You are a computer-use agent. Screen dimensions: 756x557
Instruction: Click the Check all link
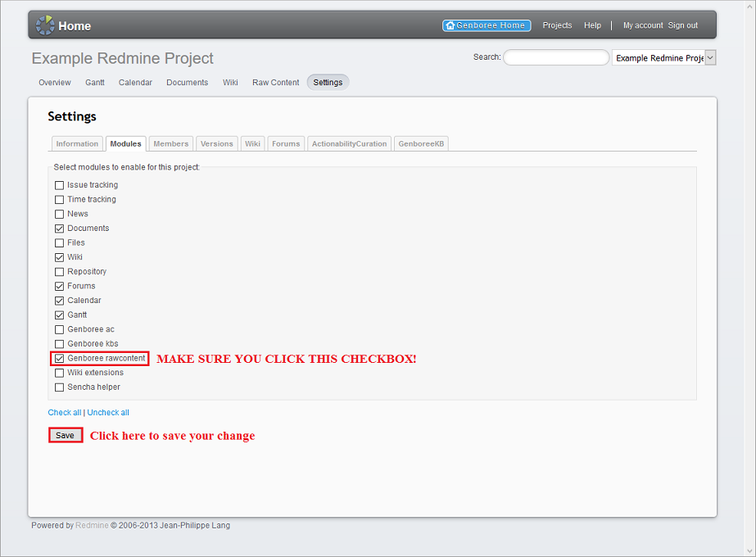[x=65, y=413]
